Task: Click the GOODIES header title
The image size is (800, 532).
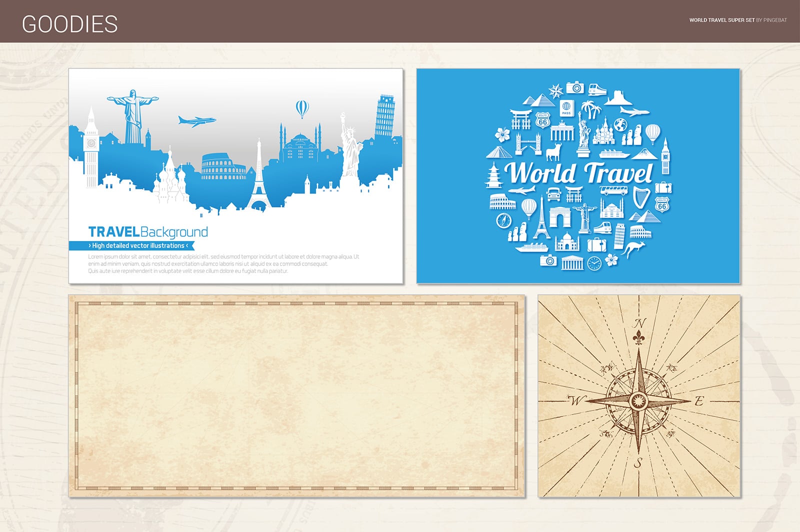Action: pyautogui.click(x=70, y=24)
